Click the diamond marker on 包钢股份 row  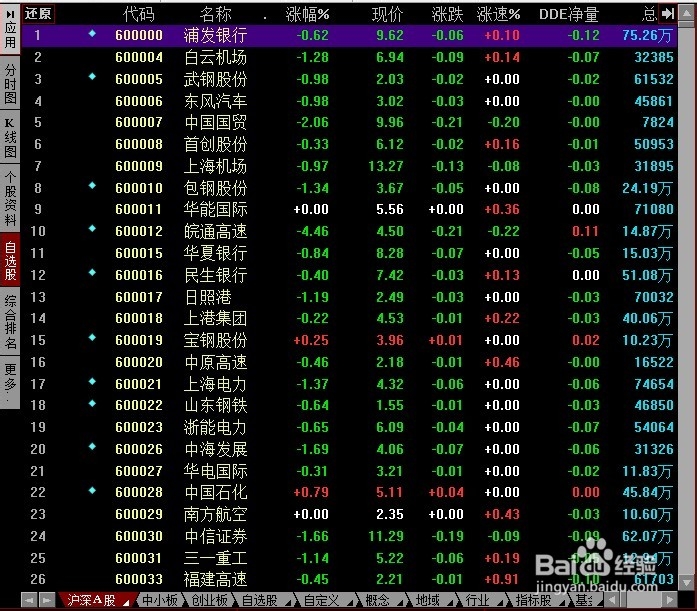click(x=92, y=185)
